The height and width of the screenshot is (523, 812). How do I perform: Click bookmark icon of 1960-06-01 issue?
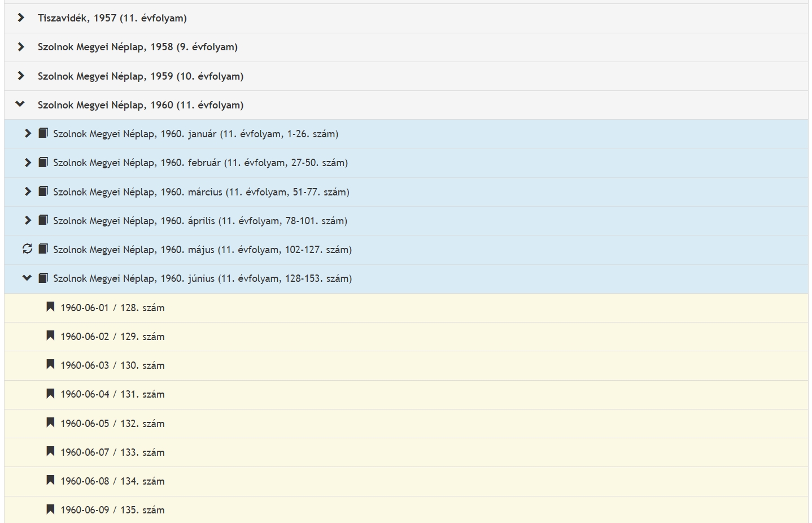50,307
